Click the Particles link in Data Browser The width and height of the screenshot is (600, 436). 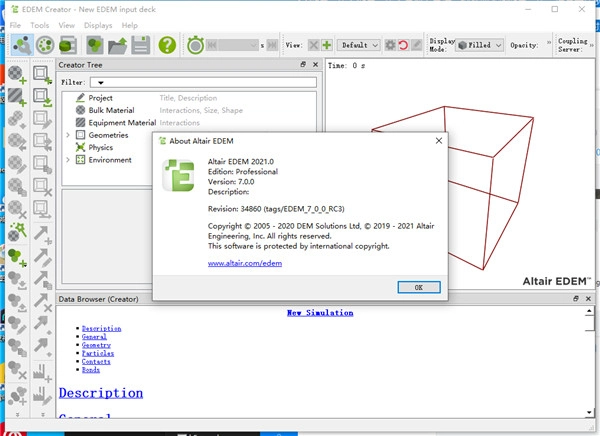98,353
